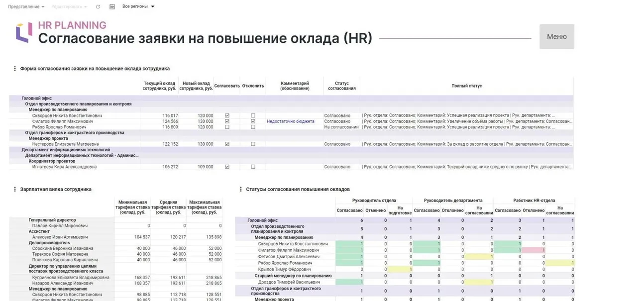This screenshot has width=644, height=301.
Task: Click full status text for Игнатьева Кира Александровна
Action: (x=466, y=167)
